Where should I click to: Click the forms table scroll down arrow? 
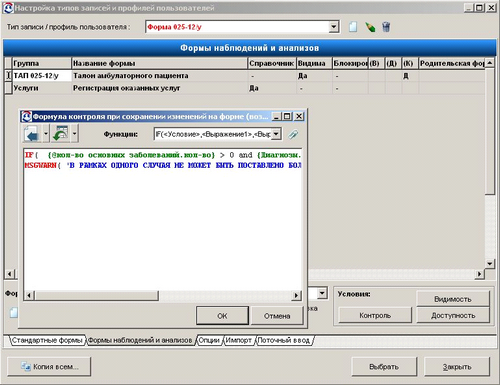(x=489, y=264)
